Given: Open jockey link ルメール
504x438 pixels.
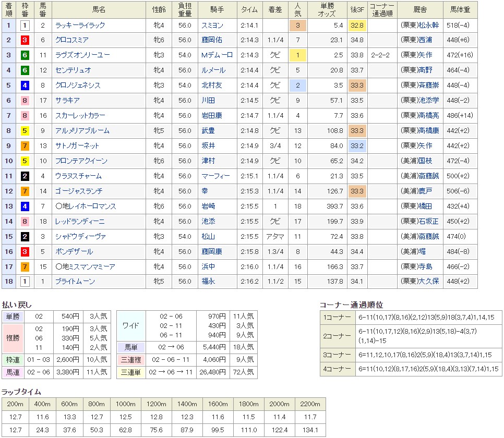Looking at the screenshot, I should click(x=213, y=70).
